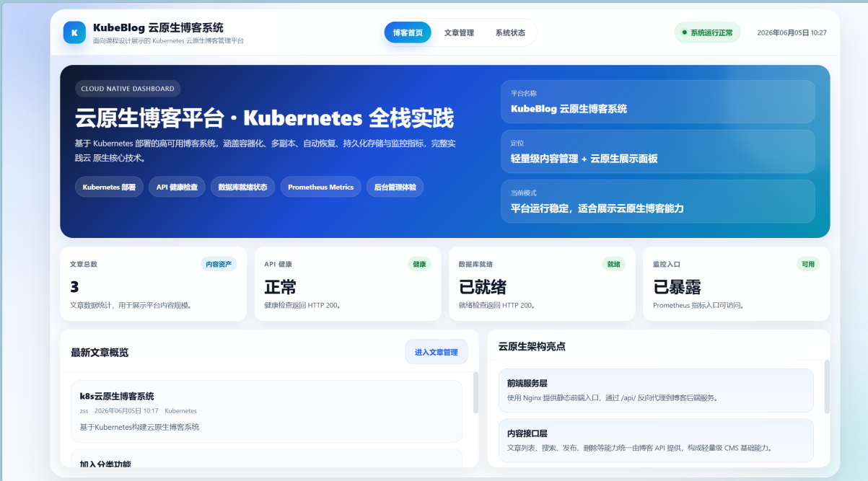This screenshot has width=868, height=481.
Task: Open the 系统状态 tab
Action: click(510, 32)
